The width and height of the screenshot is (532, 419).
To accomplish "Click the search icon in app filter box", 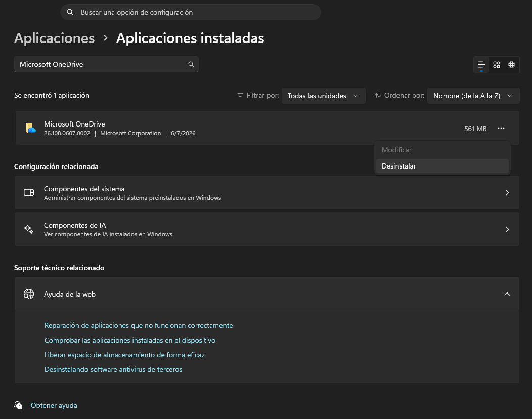I will coord(191,64).
